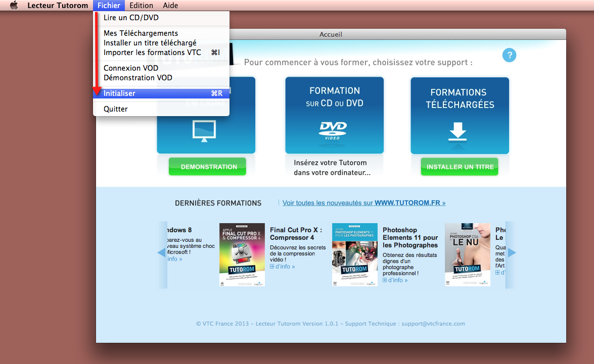Choose Lire un CD/DVD from the menu
Screen dimensions: 594x364
(x=161, y=18)
